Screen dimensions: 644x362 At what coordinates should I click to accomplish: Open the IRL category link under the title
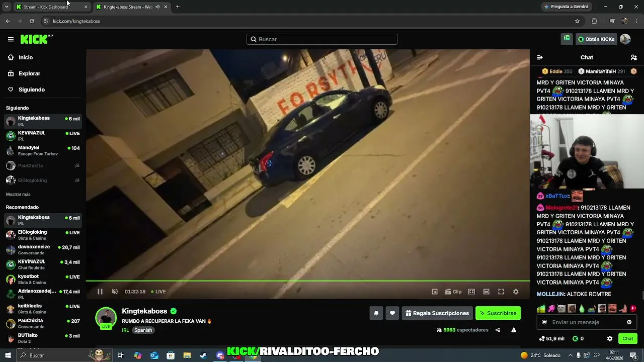coord(125,330)
